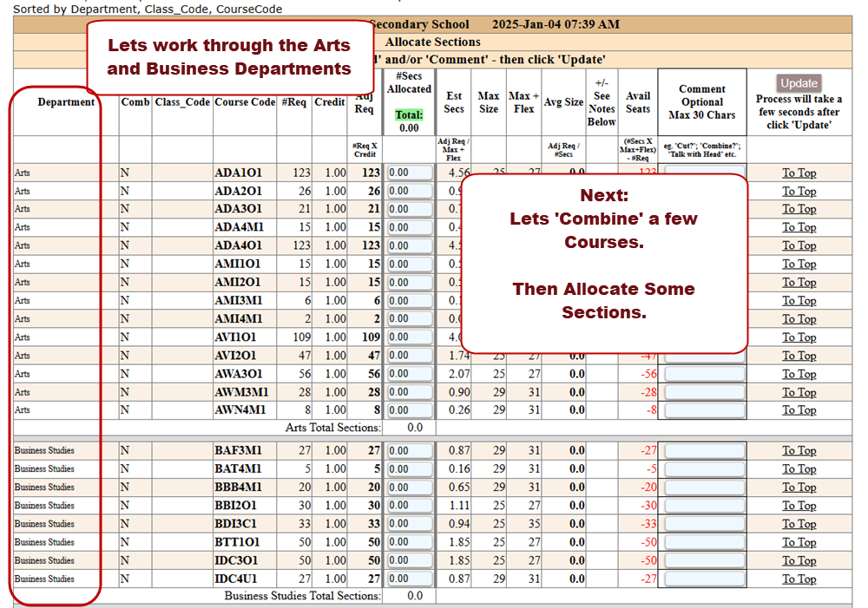
Task: Click the comment field for IDC3O1
Action: [704, 560]
